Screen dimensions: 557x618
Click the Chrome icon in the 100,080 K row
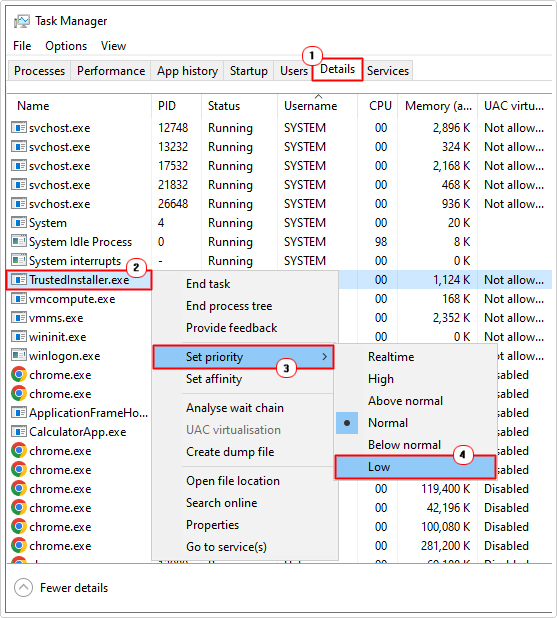[19, 526]
